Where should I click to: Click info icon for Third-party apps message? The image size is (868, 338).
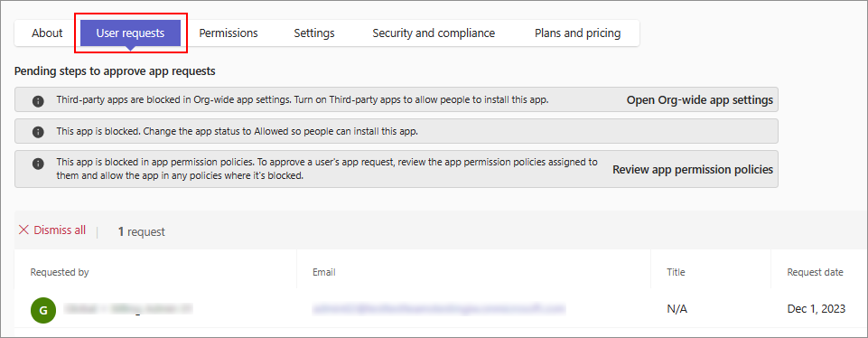[x=38, y=101]
